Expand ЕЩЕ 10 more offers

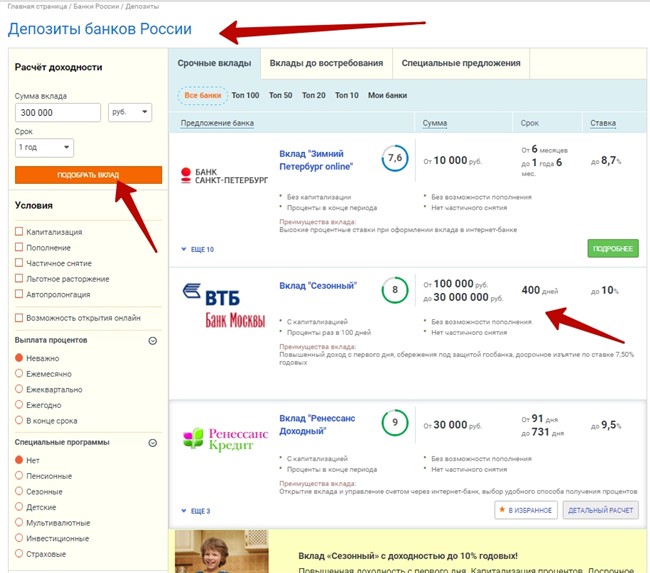click(197, 249)
